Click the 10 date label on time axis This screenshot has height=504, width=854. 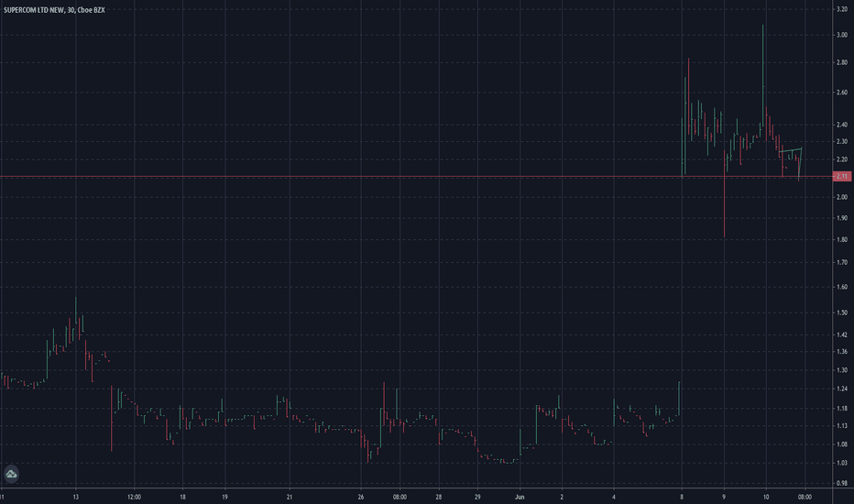[766, 497]
